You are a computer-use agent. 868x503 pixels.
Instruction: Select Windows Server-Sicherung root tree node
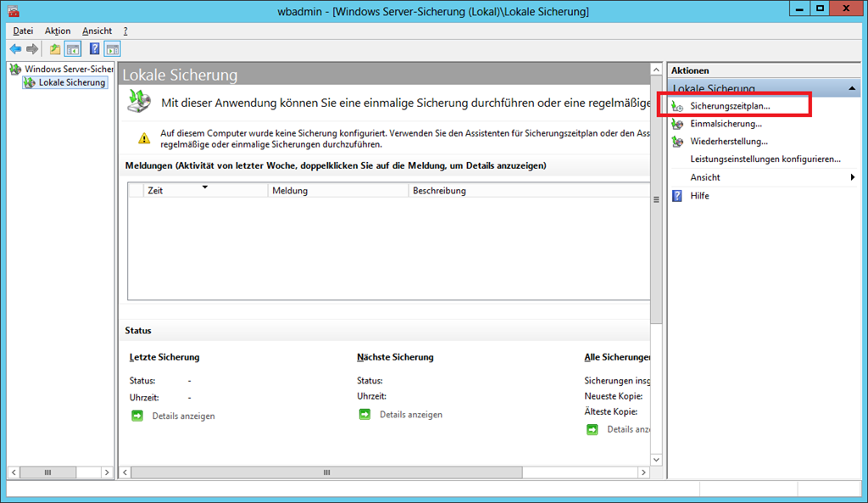coord(68,69)
